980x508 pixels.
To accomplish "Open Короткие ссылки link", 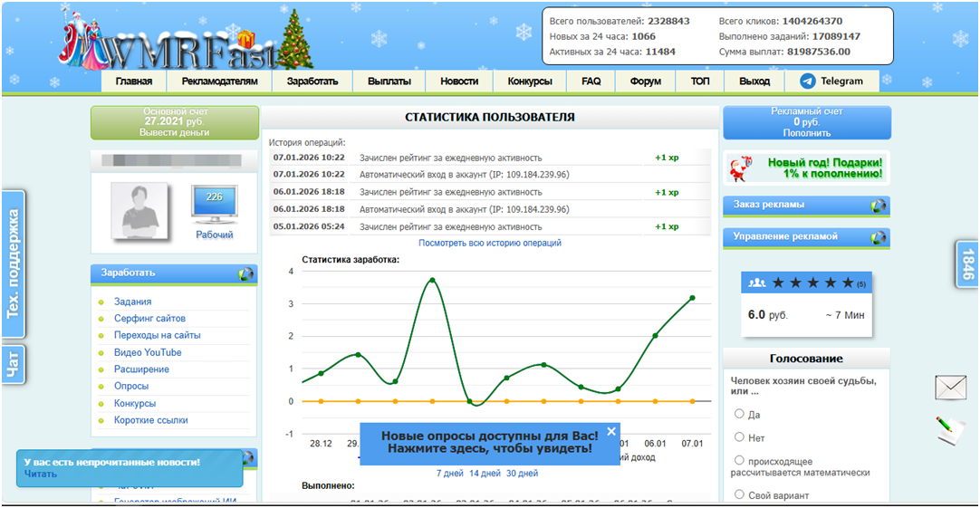I will click(150, 420).
